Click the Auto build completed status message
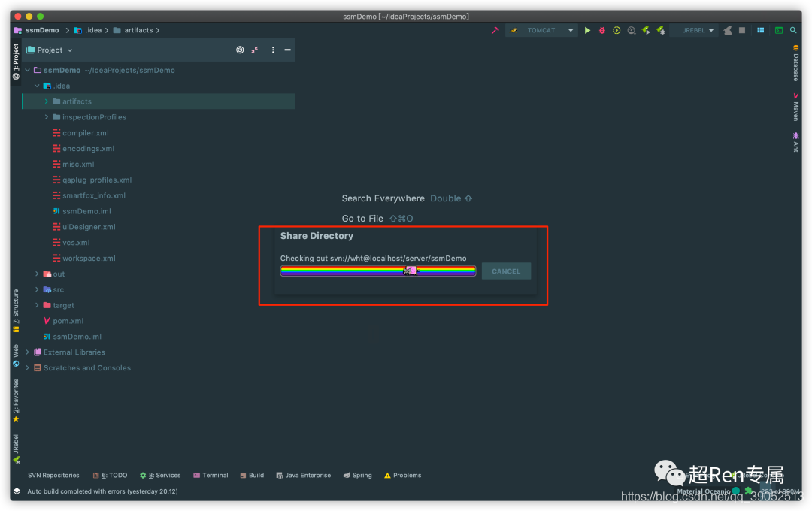This screenshot has width=812, height=511. click(102, 492)
